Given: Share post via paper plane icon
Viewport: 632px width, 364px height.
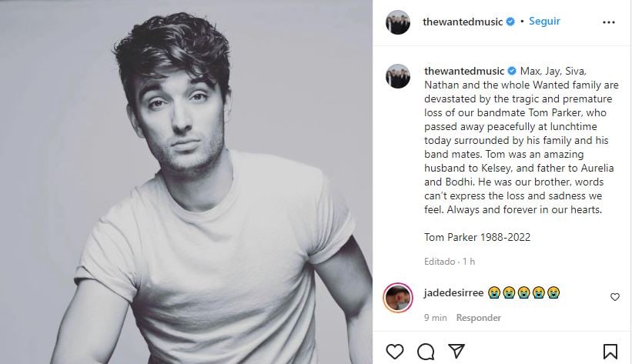Looking at the screenshot, I should tap(456, 351).
